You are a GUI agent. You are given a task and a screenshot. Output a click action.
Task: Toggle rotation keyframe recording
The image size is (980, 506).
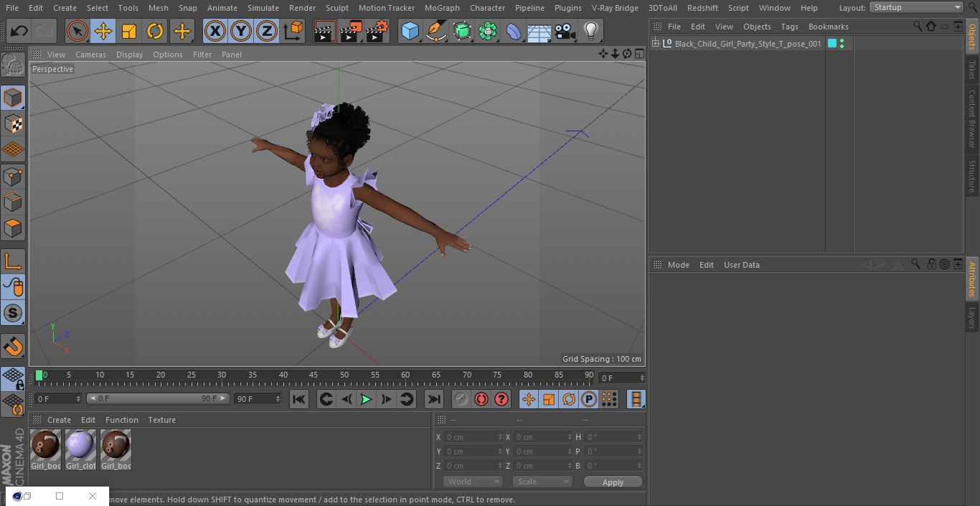click(x=569, y=399)
